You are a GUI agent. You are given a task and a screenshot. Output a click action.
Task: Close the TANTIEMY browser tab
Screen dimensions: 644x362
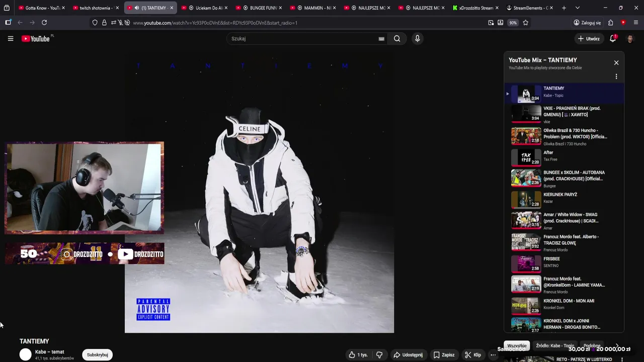[172, 8]
